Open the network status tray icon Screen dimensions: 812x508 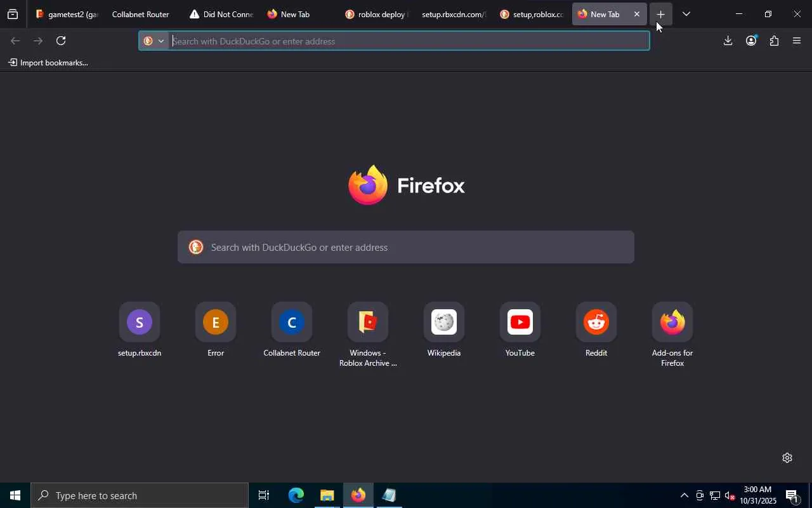pyautogui.click(x=715, y=495)
